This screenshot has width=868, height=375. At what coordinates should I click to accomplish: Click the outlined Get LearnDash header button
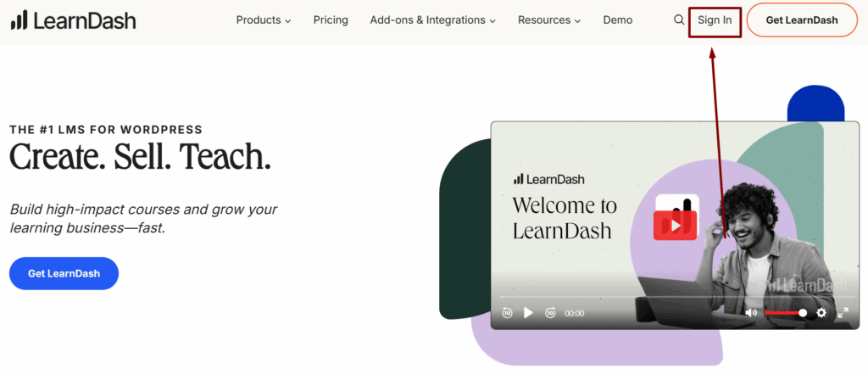tap(802, 20)
